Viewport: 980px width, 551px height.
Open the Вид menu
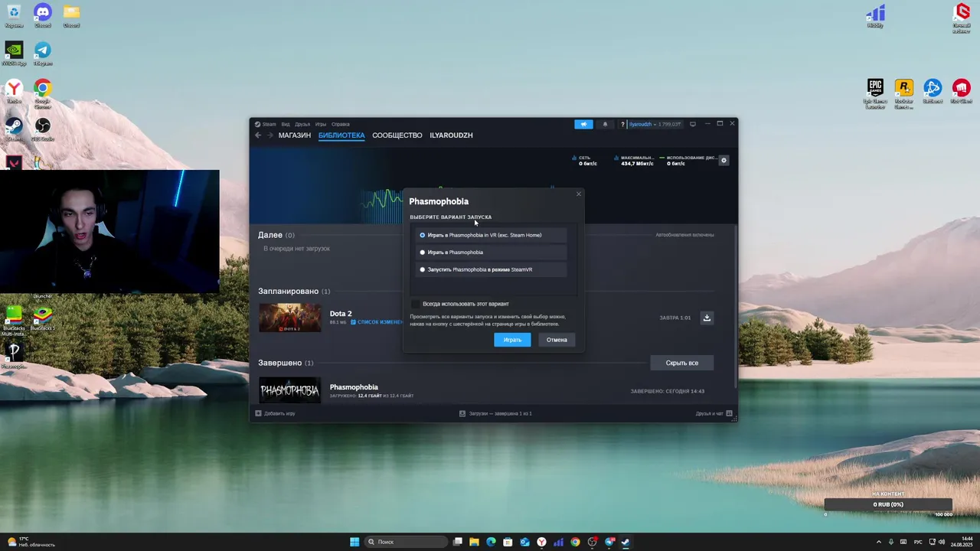(286, 124)
